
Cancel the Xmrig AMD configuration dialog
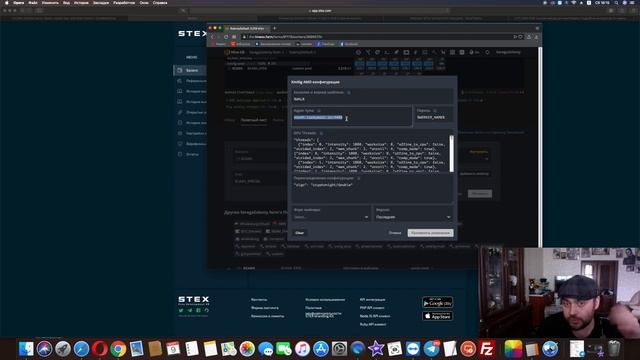(x=395, y=233)
